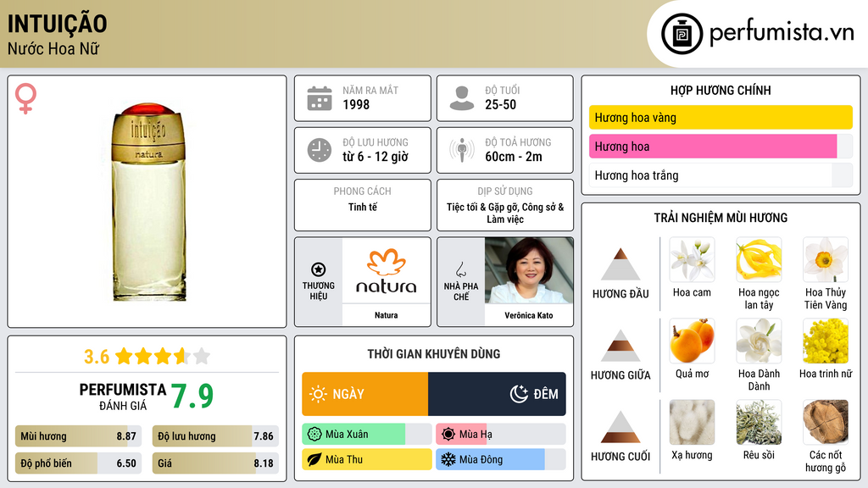Click the red Mùa Hạ season bar
868x488 pixels.
click(x=500, y=435)
